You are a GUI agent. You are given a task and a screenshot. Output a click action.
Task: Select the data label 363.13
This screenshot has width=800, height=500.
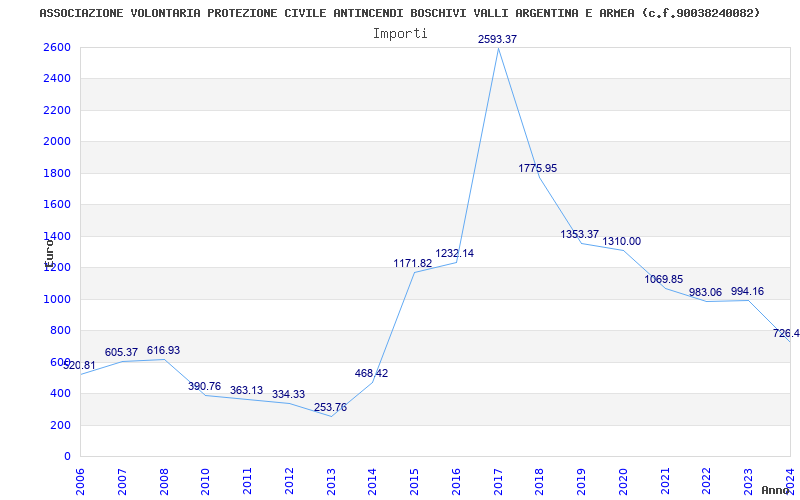[x=246, y=390]
